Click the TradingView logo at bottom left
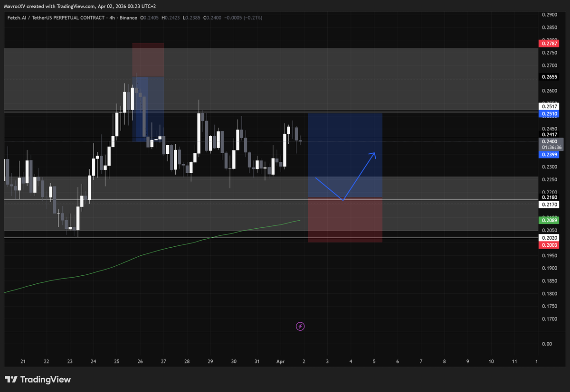This screenshot has width=570, height=392. (x=38, y=380)
